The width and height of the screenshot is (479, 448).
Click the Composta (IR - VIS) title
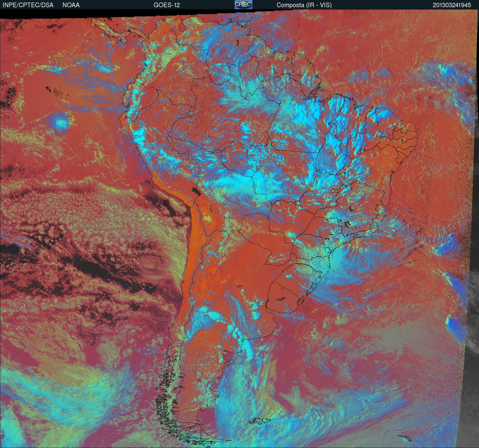(304, 5)
